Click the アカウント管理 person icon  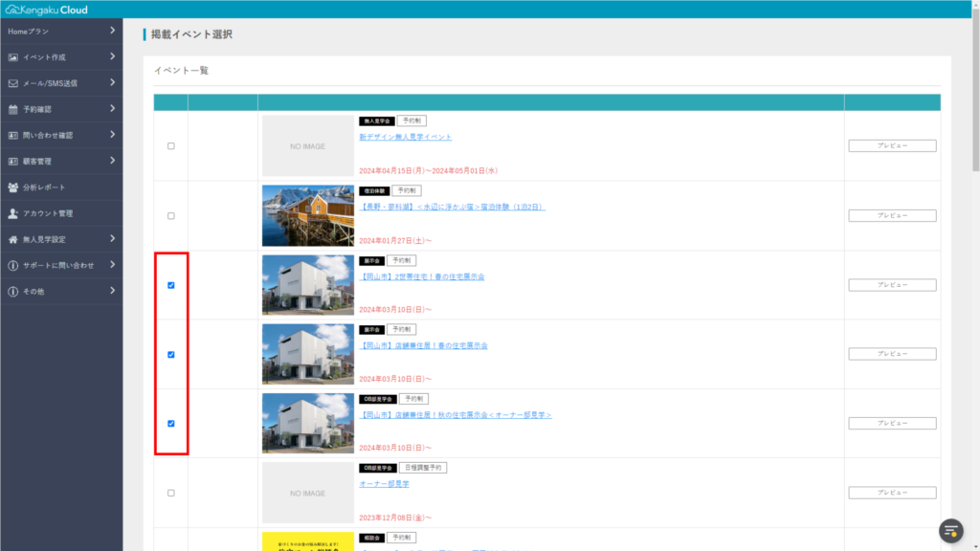click(13, 213)
